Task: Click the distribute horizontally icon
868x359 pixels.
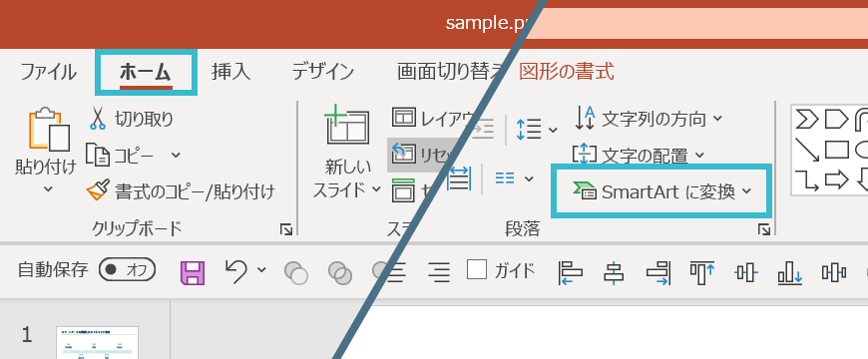Action: click(834, 272)
